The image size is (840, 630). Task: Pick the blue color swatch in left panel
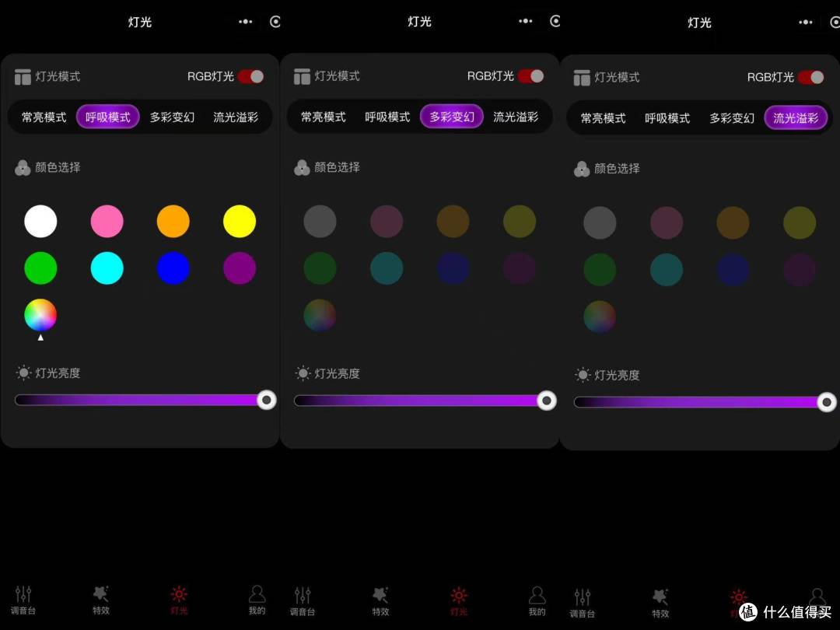click(173, 268)
